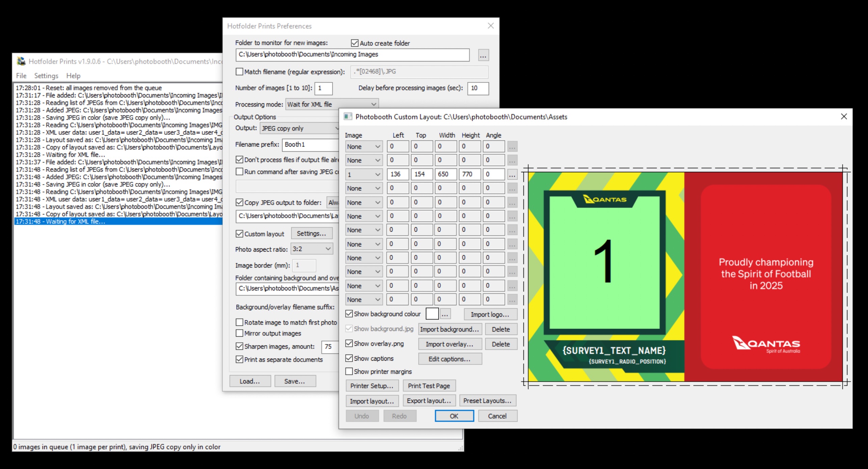
Task: Open the background colour picker ellipsis button
Action: [445, 314]
